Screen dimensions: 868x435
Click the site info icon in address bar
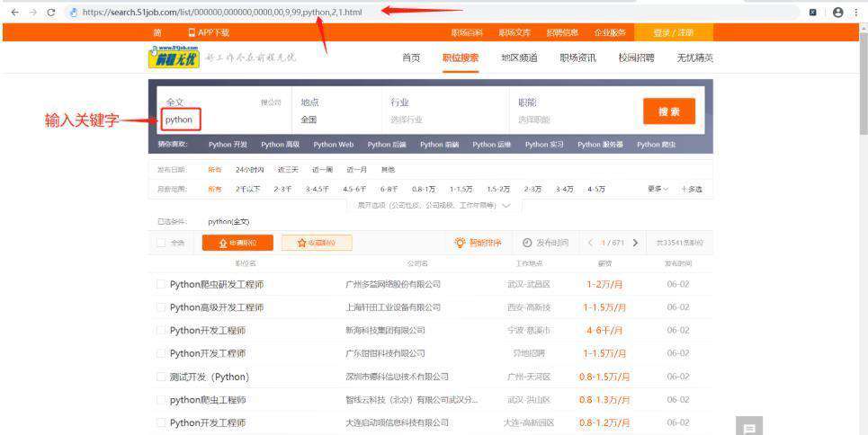pyautogui.click(x=73, y=13)
